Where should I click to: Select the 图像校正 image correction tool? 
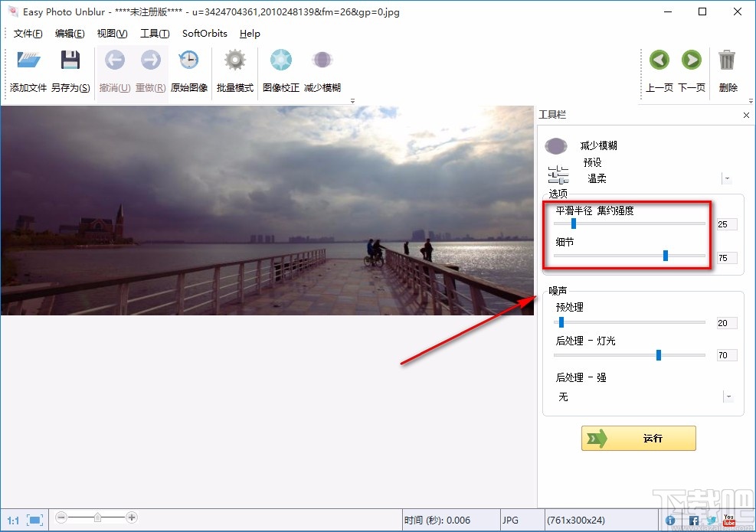point(280,60)
